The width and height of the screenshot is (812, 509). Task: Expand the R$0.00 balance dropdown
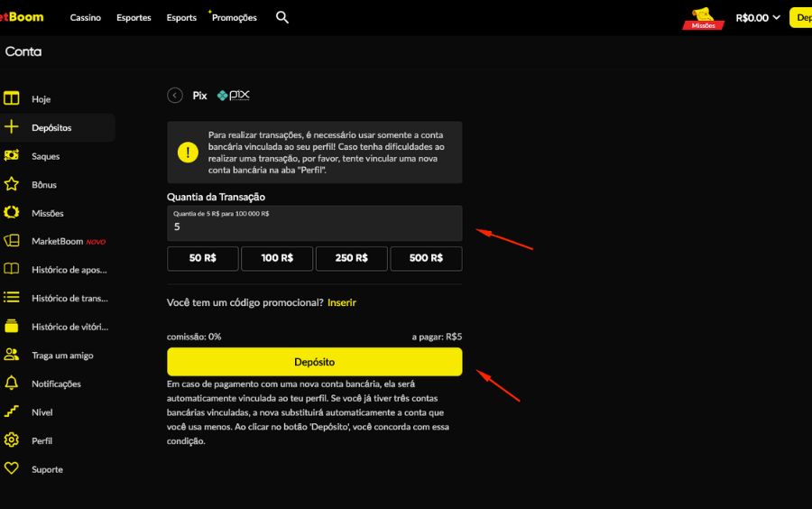(x=758, y=17)
